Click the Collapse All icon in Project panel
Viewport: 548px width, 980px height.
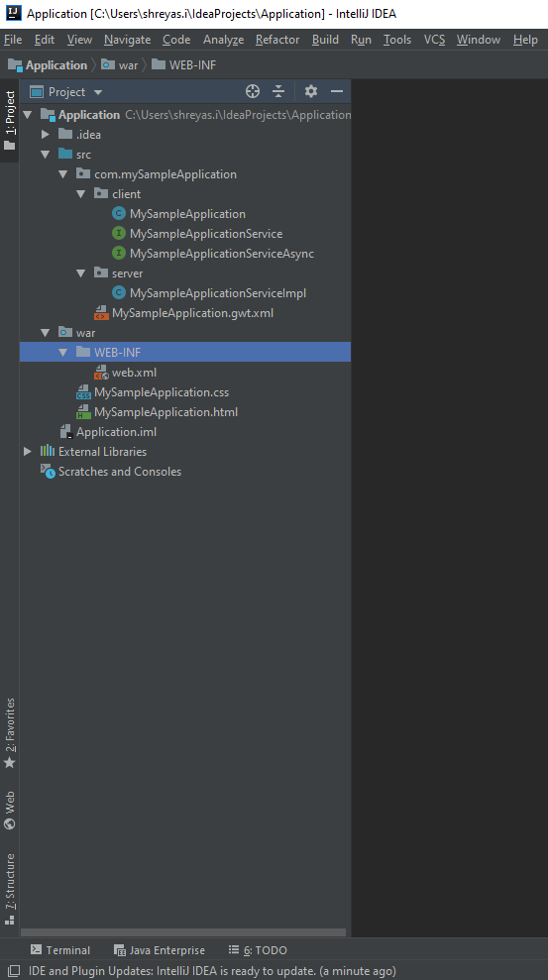[278, 92]
